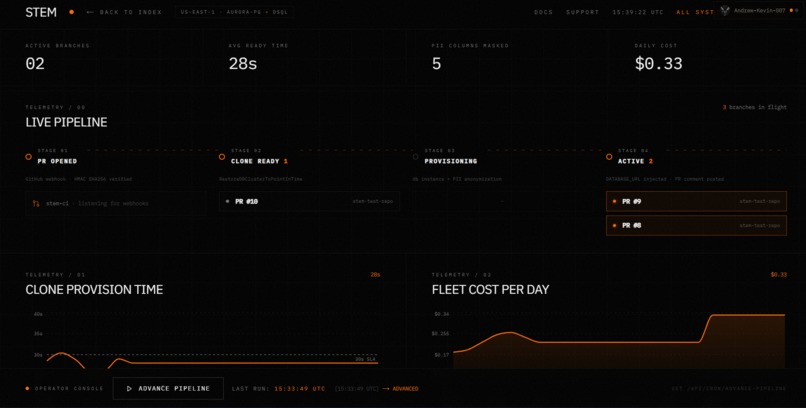This screenshot has height=408, width=806.
Task: Click the status dot on PR #9
Action: point(614,201)
